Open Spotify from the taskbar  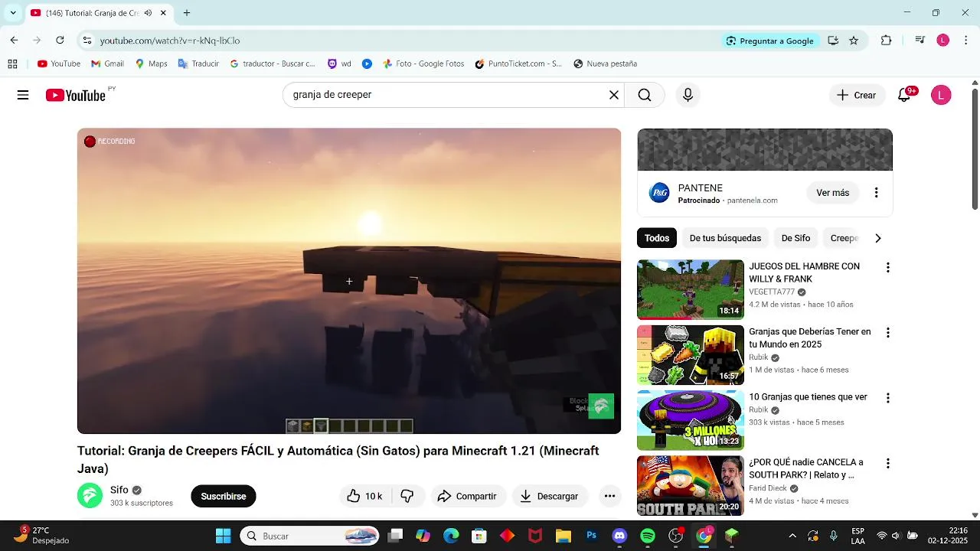pos(648,536)
